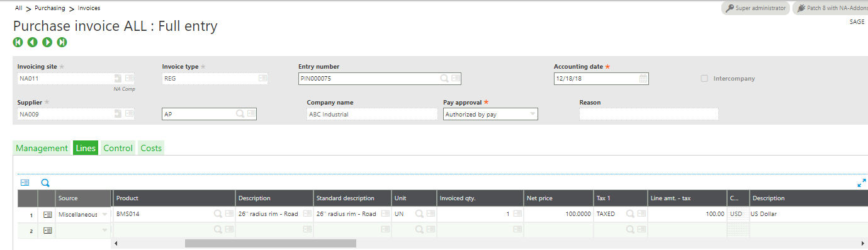Open the Costs tab
This screenshot has height=250, width=868.
151,148
